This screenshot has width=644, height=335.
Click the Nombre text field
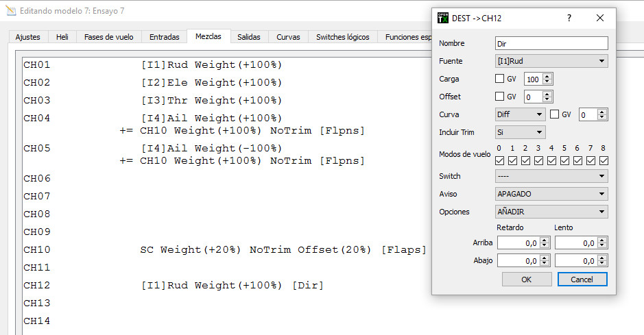point(551,43)
